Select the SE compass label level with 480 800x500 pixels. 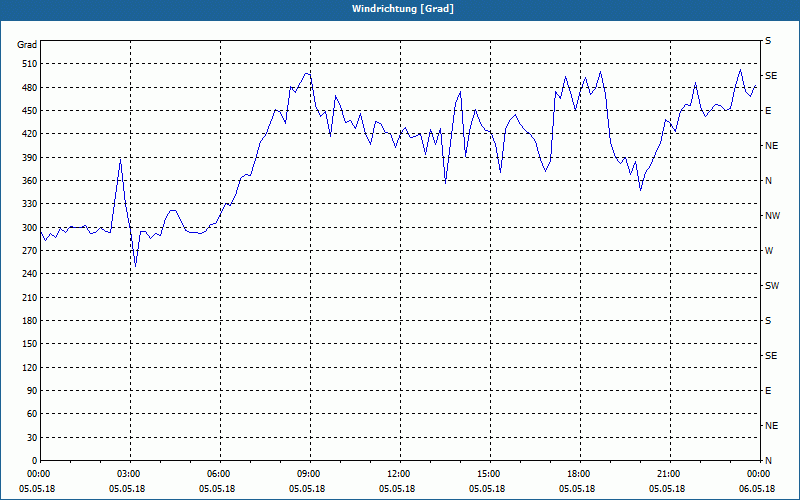click(771, 76)
